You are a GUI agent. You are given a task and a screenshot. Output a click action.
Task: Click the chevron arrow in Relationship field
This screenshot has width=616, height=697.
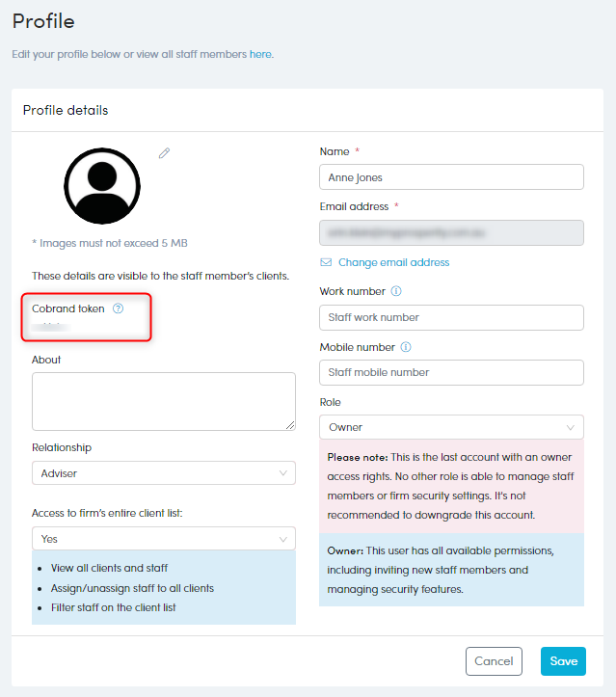coord(282,473)
